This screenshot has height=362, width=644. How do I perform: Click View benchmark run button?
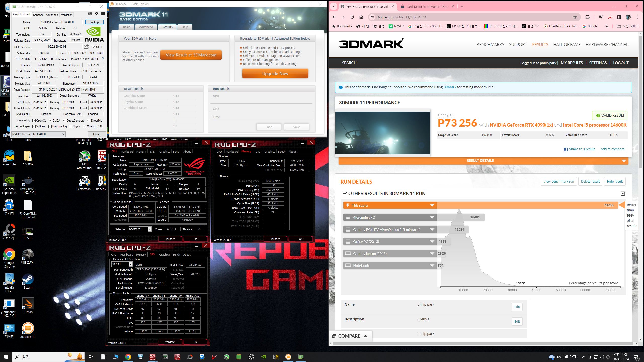coord(559,182)
